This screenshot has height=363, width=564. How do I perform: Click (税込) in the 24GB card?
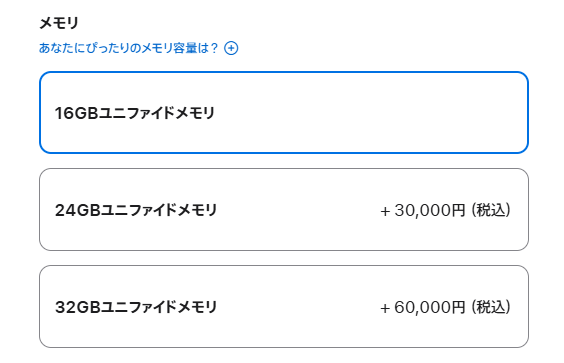click(x=491, y=210)
